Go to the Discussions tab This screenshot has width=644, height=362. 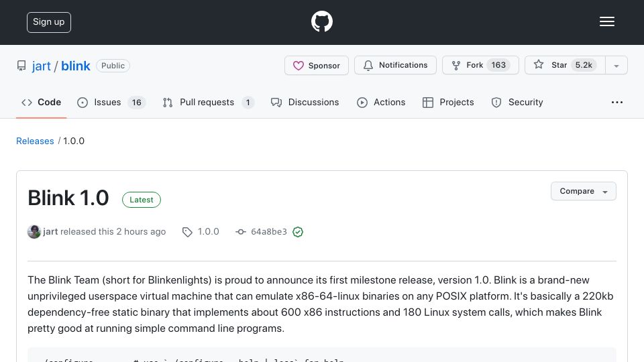click(305, 102)
